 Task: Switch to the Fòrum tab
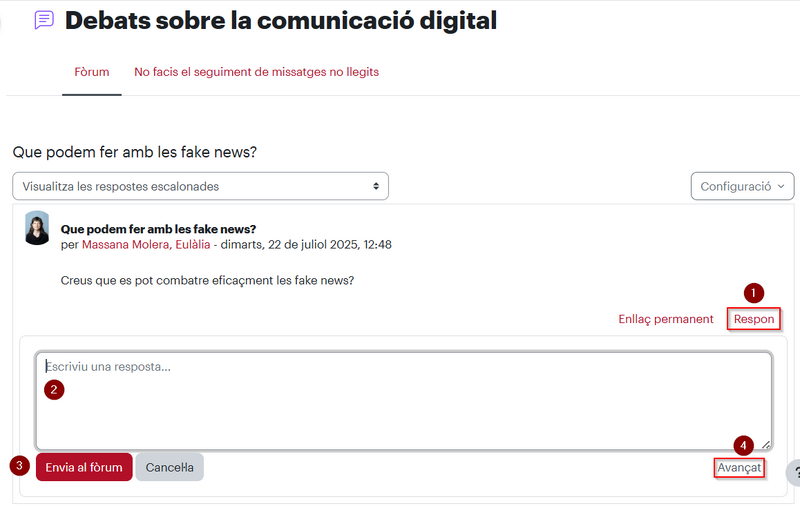92,72
